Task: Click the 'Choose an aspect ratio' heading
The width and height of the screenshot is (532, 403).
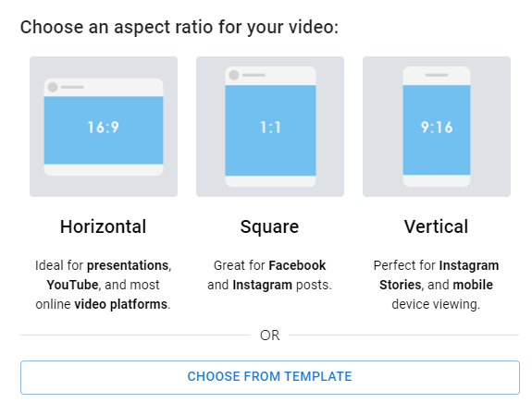Action: coord(179,27)
